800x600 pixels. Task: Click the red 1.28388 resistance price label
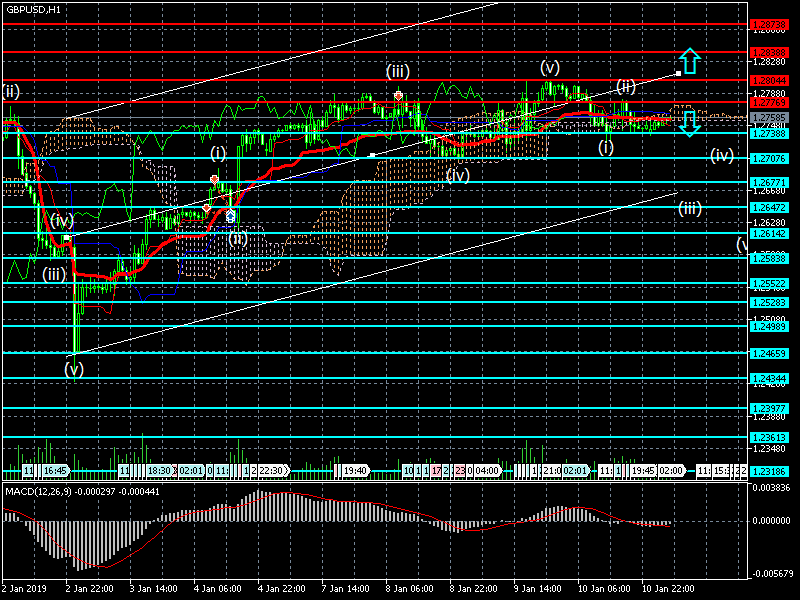pyautogui.click(x=770, y=52)
